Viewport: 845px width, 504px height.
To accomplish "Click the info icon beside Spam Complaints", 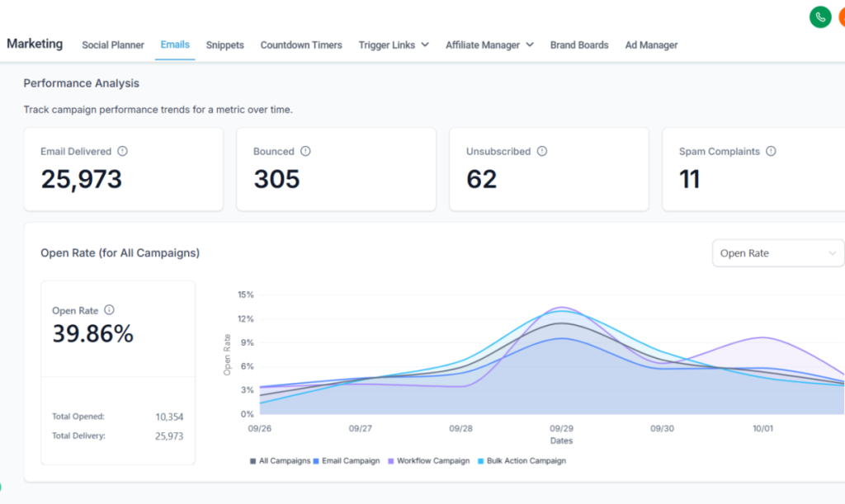I will click(771, 151).
